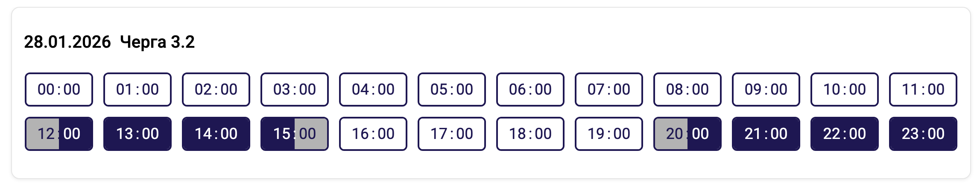Click the 03:00 hour box

295,90
